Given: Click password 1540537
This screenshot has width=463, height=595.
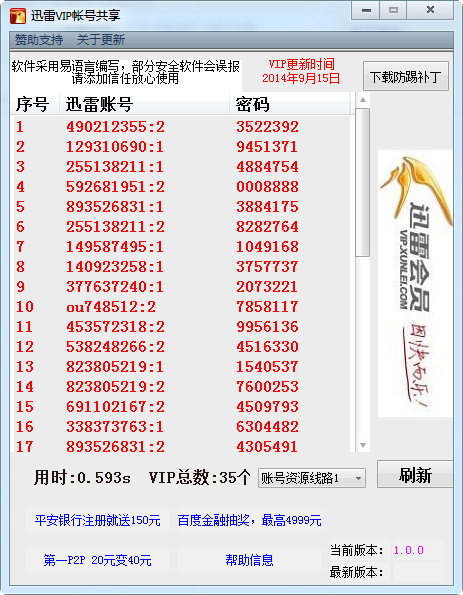Looking at the screenshot, I should click(x=268, y=367).
